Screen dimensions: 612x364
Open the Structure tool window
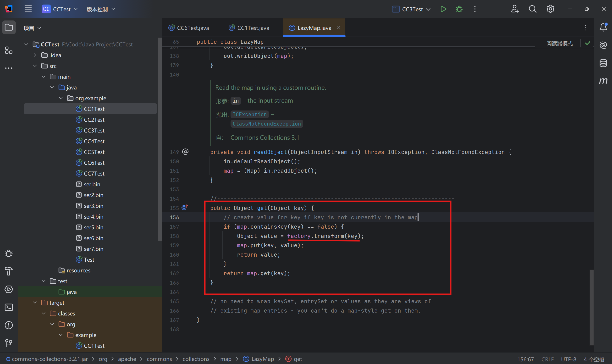pos(9,50)
